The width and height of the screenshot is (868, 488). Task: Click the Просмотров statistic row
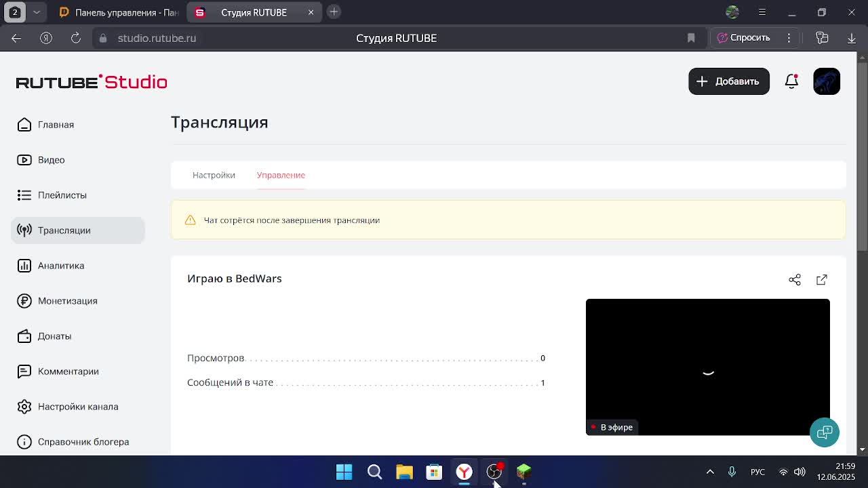click(x=366, y=358)
